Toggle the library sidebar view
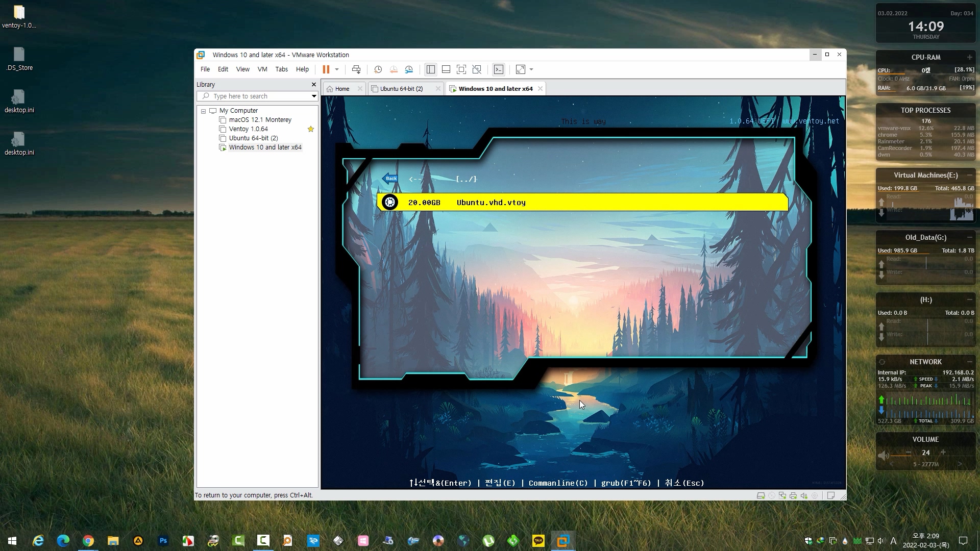This screenshot has width=980, height=551. point(430,69)
